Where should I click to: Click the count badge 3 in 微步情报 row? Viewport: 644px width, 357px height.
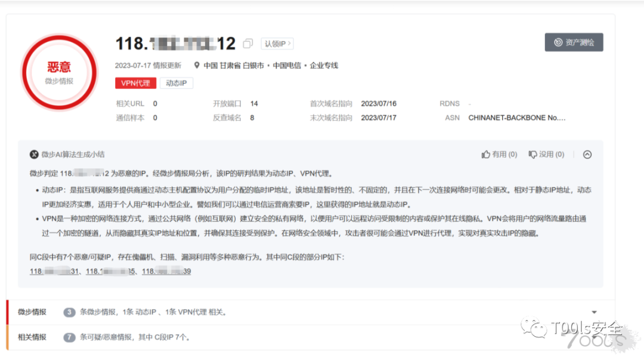(x=70, y=312)
